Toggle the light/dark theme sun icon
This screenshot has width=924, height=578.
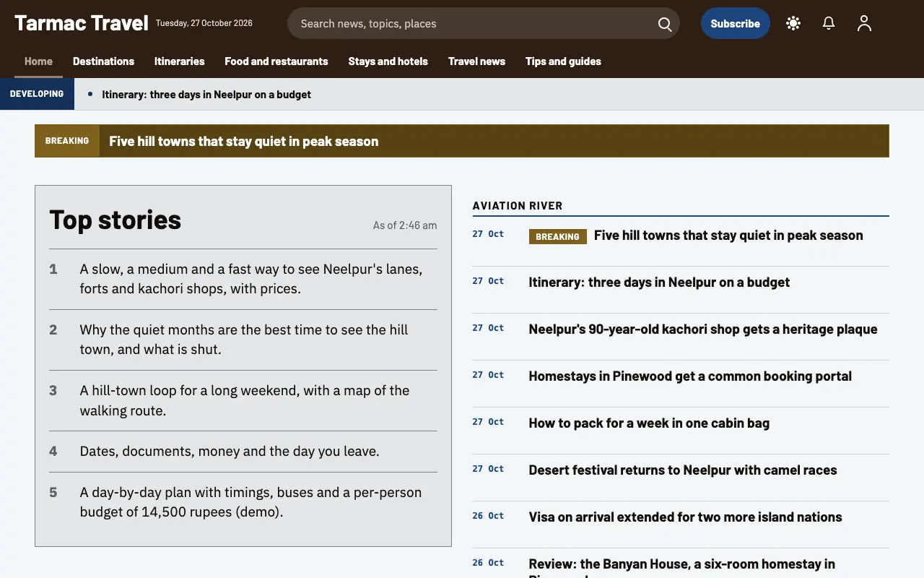pos(793,23)
